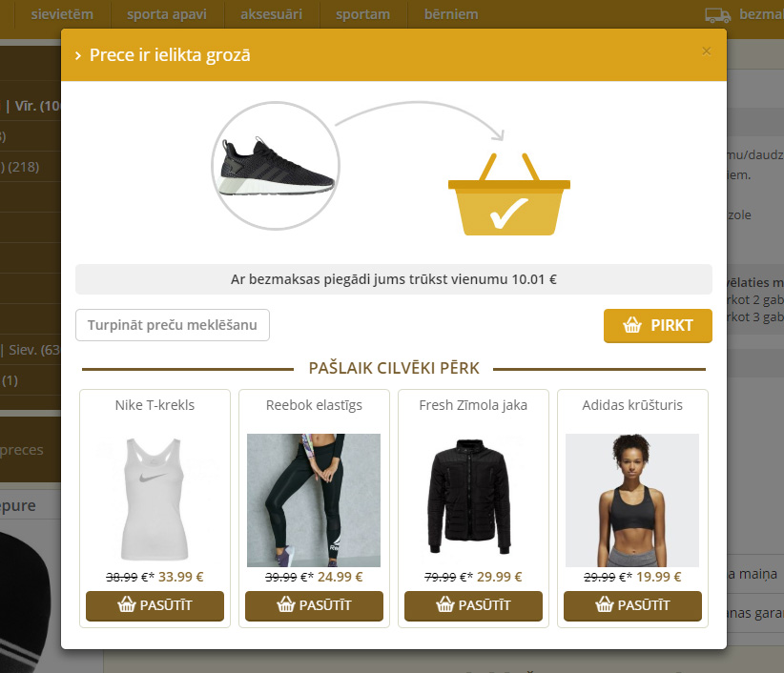
Task: Open the Reebok elastīgs leggings image
Action: (x=314, y=500)
